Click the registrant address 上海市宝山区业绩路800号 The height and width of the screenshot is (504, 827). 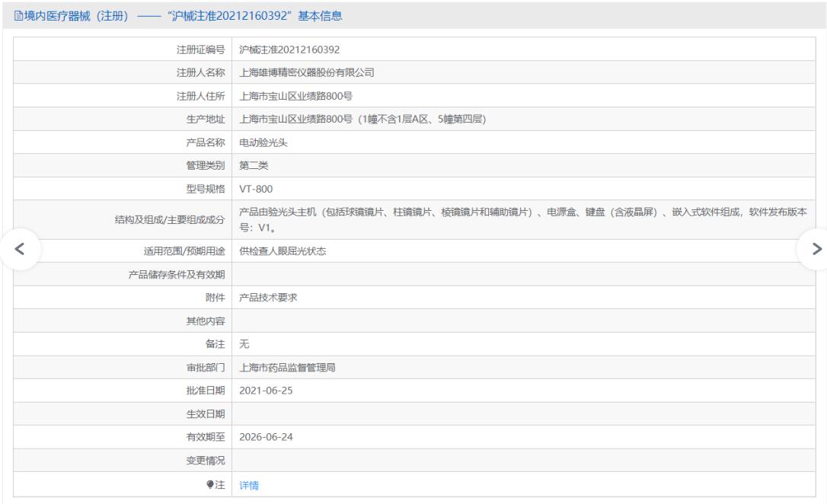[x=295, y=96]
